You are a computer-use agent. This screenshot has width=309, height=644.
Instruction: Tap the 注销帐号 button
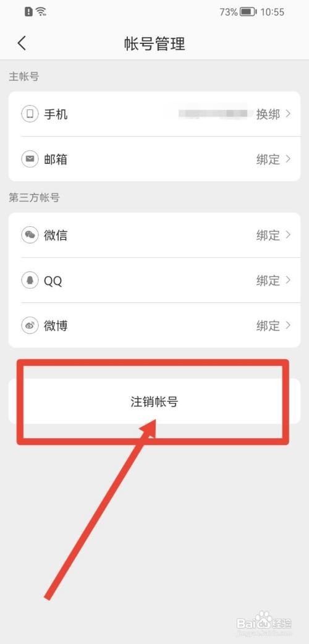click(x=154, y=401)
